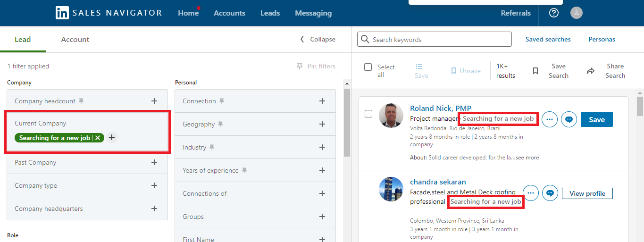This screenshot has width=644, height=242.
Task: Click the results list vertical scrollbar
Action: pos(640,107)
